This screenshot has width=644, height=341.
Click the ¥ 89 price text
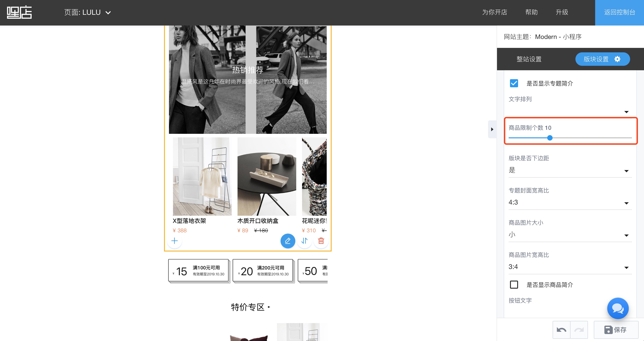[x=243, y=230]
